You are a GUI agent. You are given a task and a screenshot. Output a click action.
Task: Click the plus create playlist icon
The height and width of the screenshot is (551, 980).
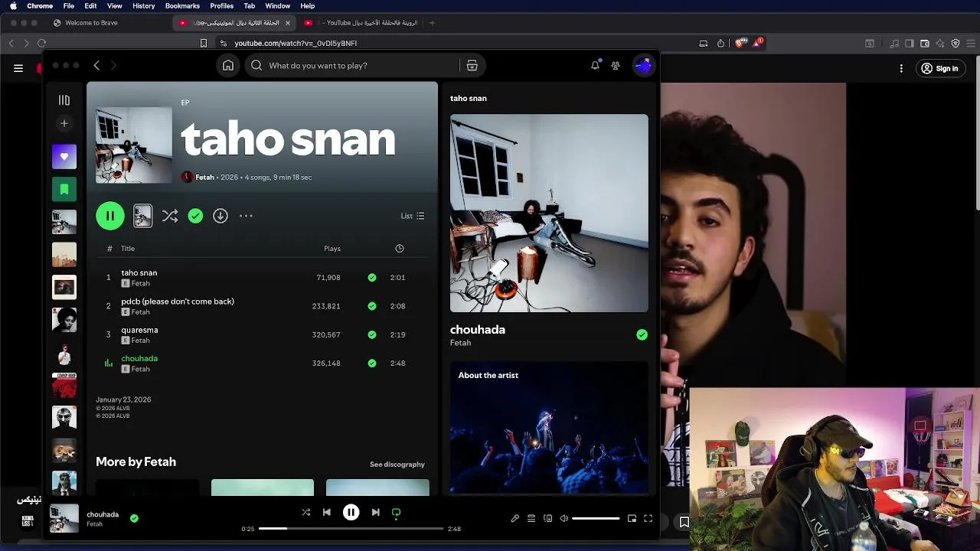click(64, 123)
